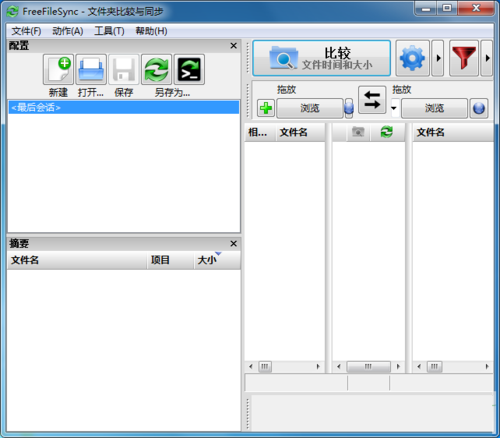Open a configuration with the Open icon

(91, 69)
